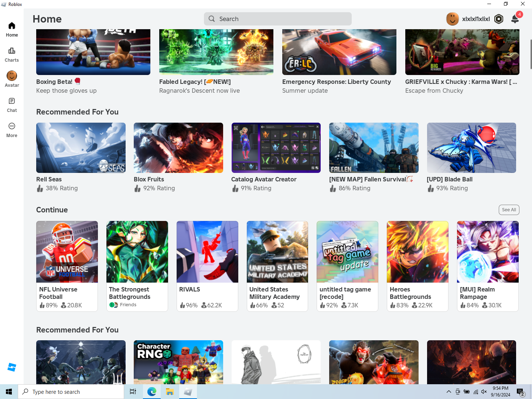The image size is (532, 399).
Task: Click the Roblox app taskbar icon
Action: click(x=188, y=392)
